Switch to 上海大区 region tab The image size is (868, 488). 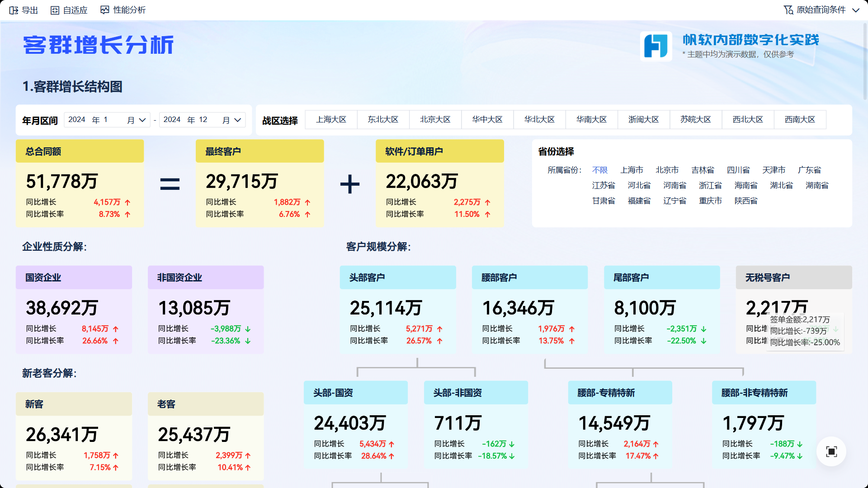click(x=331, y=119)
